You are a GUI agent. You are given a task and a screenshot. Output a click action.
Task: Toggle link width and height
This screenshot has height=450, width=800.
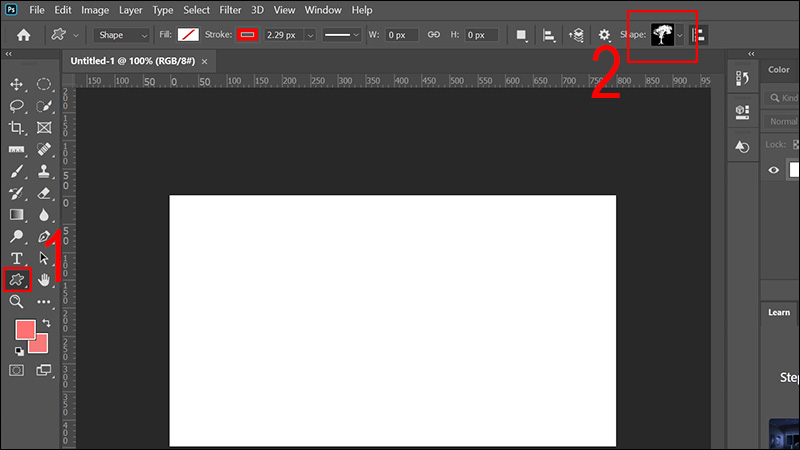point(434,35)
